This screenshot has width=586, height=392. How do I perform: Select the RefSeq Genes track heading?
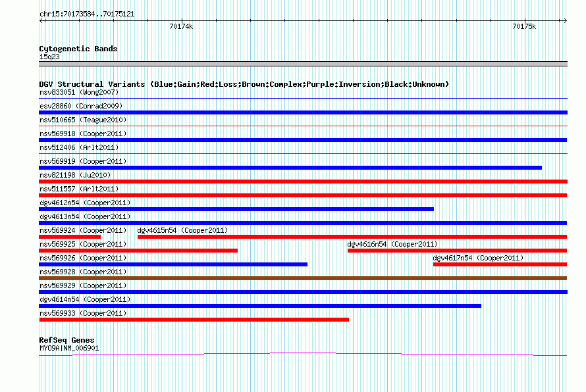pyautogui.click(x=67, y=340)
